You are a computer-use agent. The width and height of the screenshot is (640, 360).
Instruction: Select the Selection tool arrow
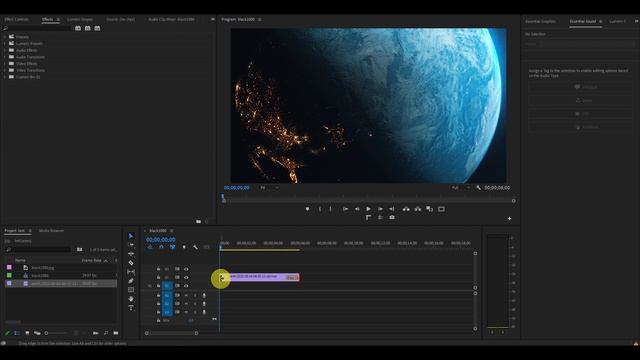pos(131,236)
